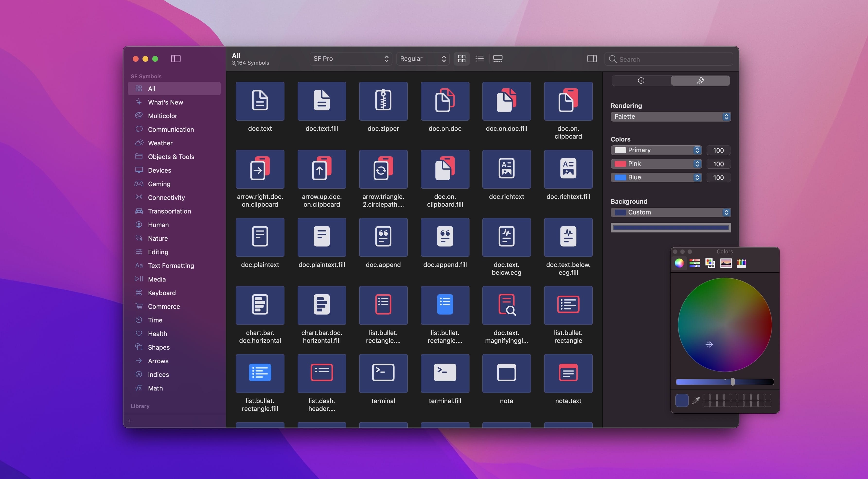Open the pencils color picker mode

coord(741,263)
